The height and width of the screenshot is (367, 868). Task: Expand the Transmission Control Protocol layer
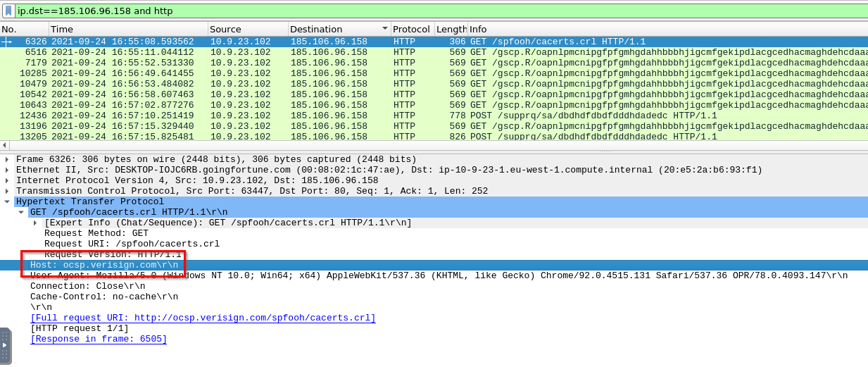[7, 192]
